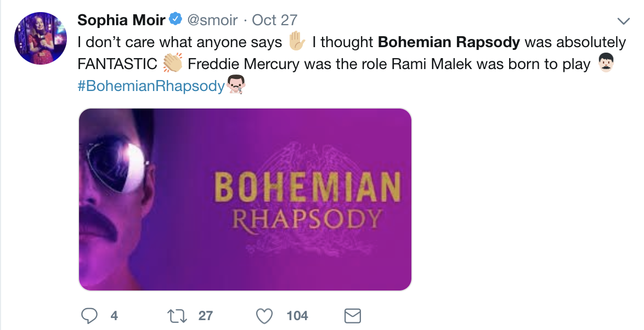Open the @smoir handle link

[x=212, y=20]
